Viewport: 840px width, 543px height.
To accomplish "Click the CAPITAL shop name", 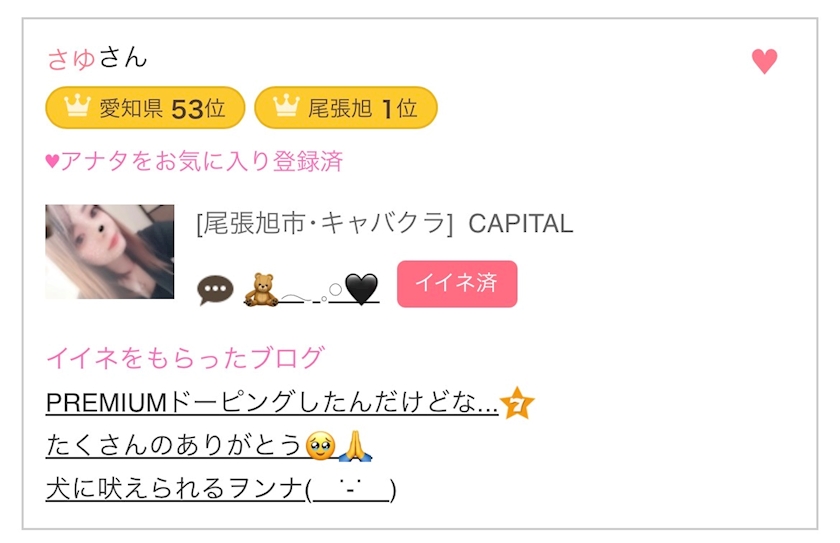I will (520, 223).
